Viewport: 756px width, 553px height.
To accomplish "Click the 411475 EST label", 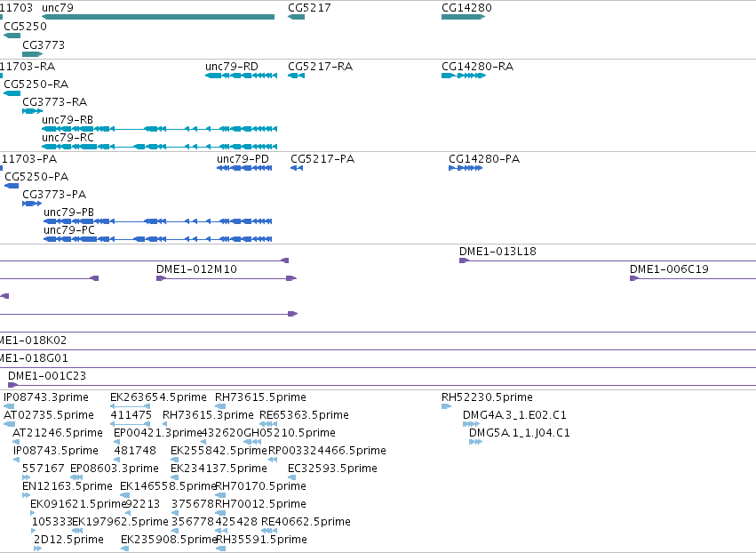I will 131,415.
